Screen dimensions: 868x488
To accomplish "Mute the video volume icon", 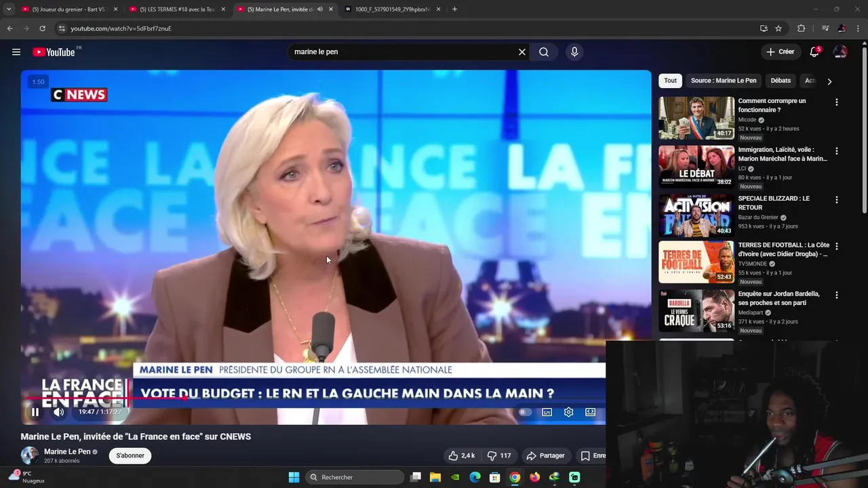I will point(59,412).
